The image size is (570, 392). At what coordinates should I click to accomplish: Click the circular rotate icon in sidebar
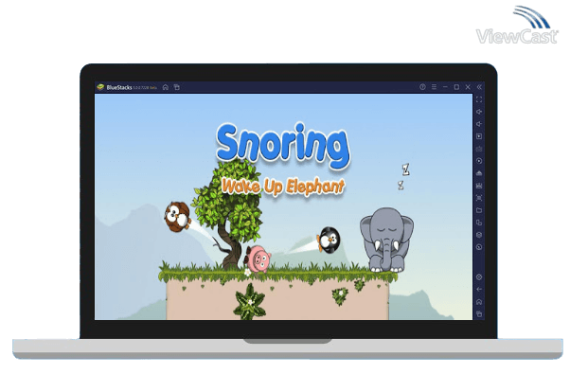click(x=479, y=247)
